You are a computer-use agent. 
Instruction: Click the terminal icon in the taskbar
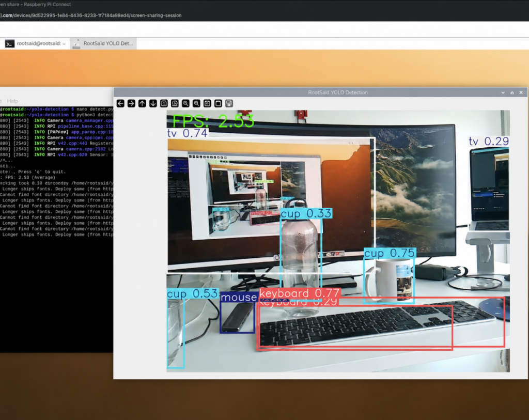point(9,43)
